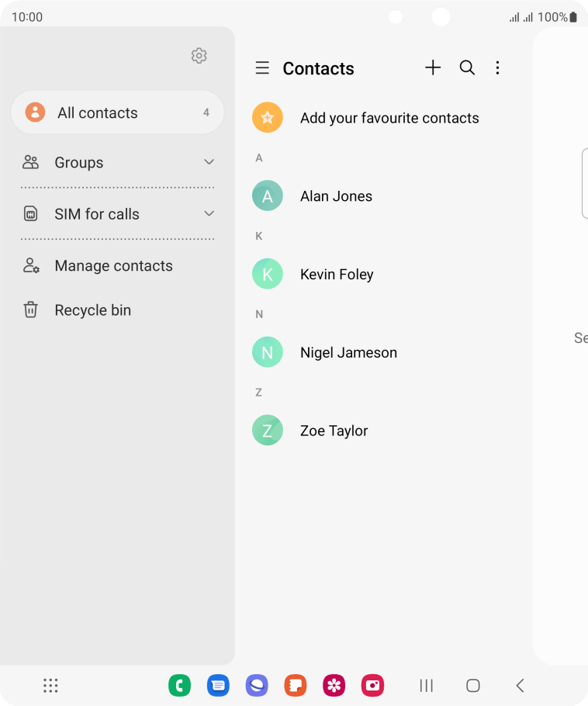The image size is (588, 706).
Task: Open Manage contacts menu entry
Action: coord(117,265)
